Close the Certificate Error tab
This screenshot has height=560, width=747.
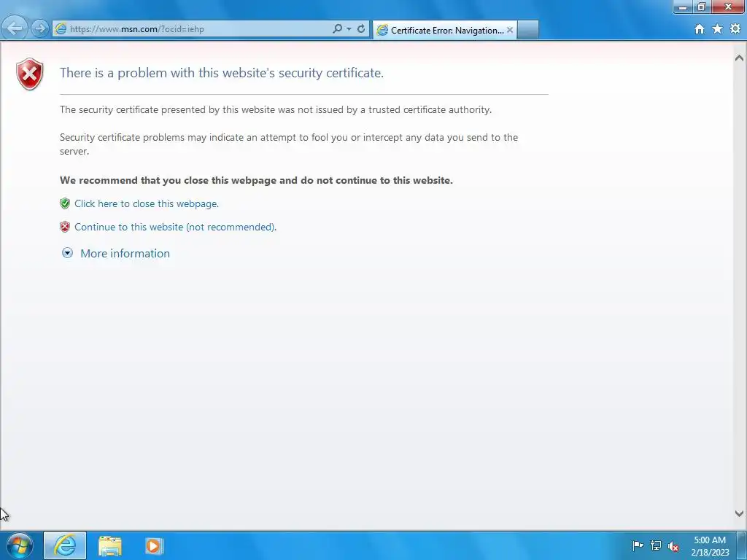[510, 30]
